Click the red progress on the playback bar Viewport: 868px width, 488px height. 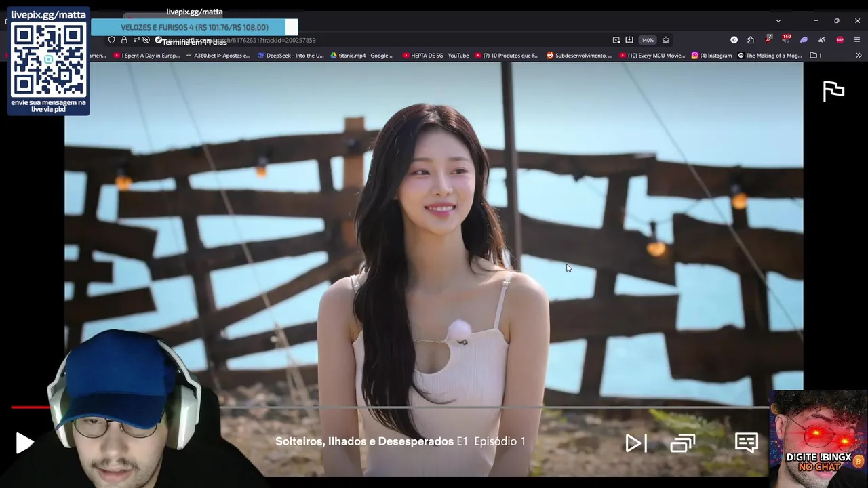30,407
